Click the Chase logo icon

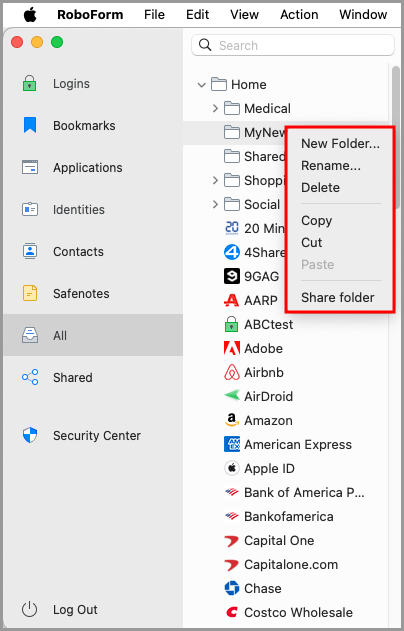coord(232,588)
